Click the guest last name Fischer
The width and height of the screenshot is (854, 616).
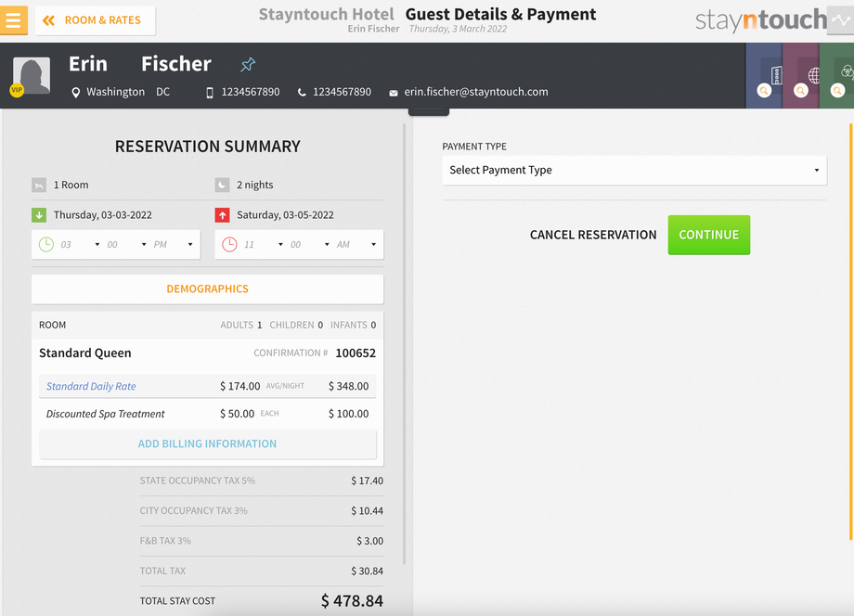[x=176, y=64]
